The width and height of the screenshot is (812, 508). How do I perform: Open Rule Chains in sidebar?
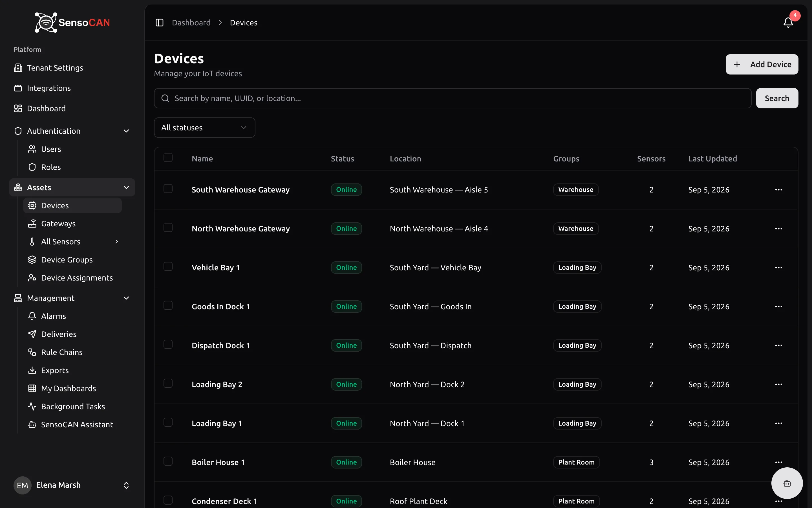point(72,352)
